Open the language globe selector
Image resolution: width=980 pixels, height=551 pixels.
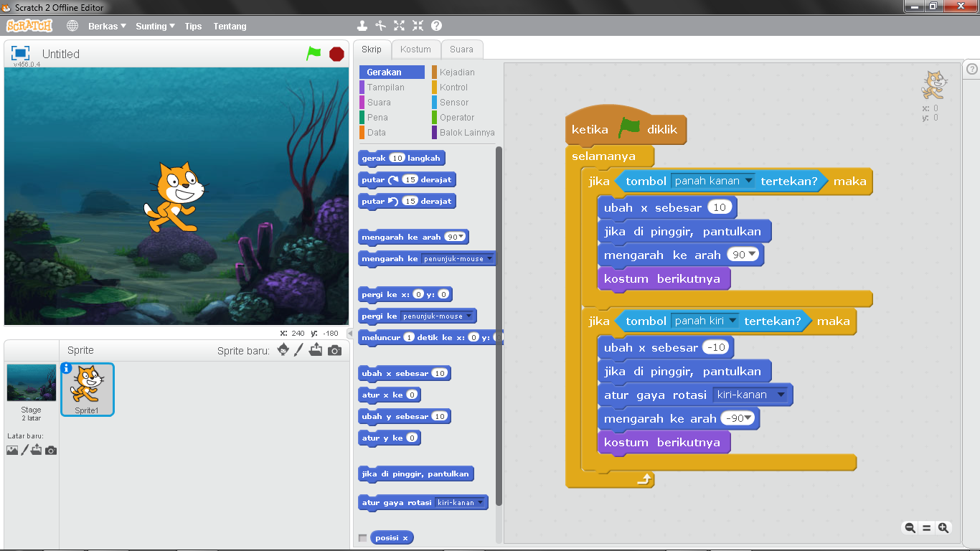point(71,25)
